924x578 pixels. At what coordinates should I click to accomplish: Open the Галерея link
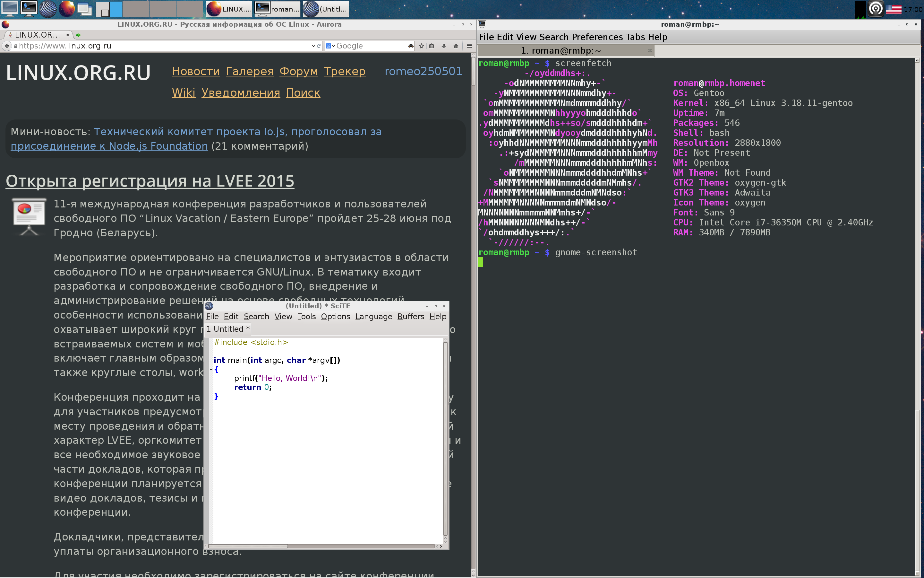250,71
